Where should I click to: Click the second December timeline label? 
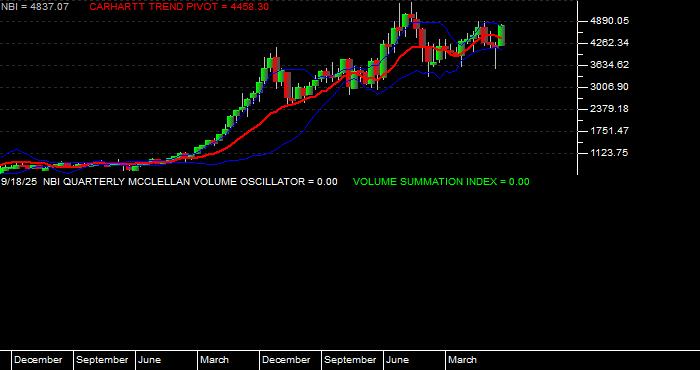286,360
